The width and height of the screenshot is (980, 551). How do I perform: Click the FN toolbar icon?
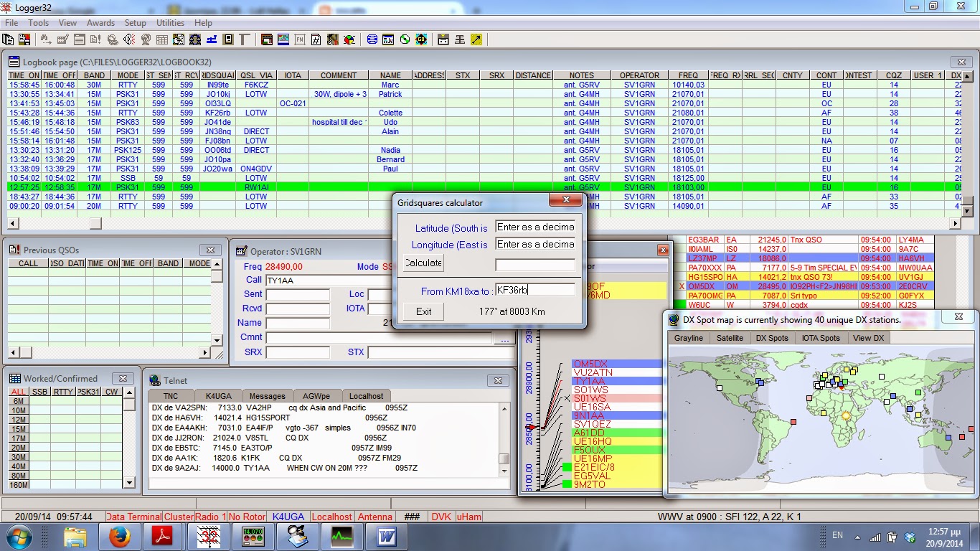pyautogui.click(x=300, y=39)
